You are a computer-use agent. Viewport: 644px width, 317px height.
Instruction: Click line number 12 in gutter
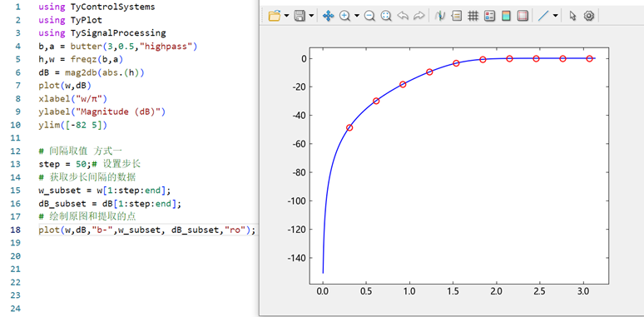tap(15, 151)
